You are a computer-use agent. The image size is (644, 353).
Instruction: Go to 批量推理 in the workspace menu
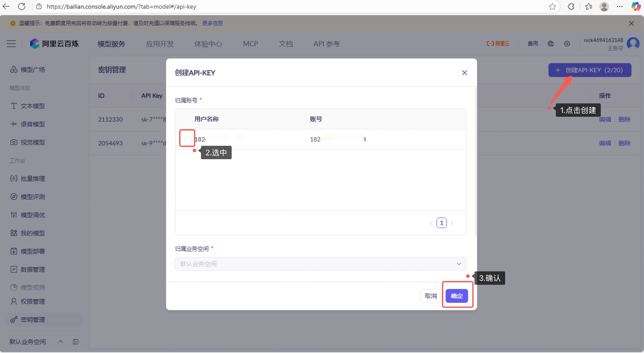coord(33,178)
